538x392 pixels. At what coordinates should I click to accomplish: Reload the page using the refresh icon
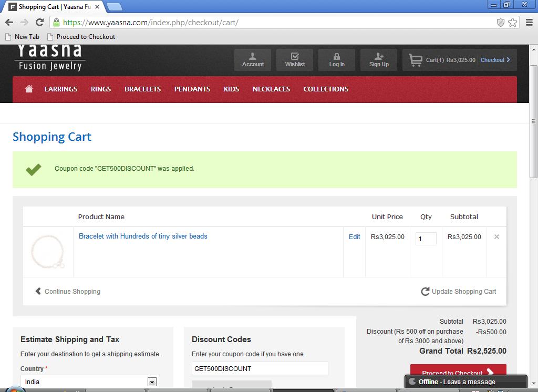(x=39, y=22)
